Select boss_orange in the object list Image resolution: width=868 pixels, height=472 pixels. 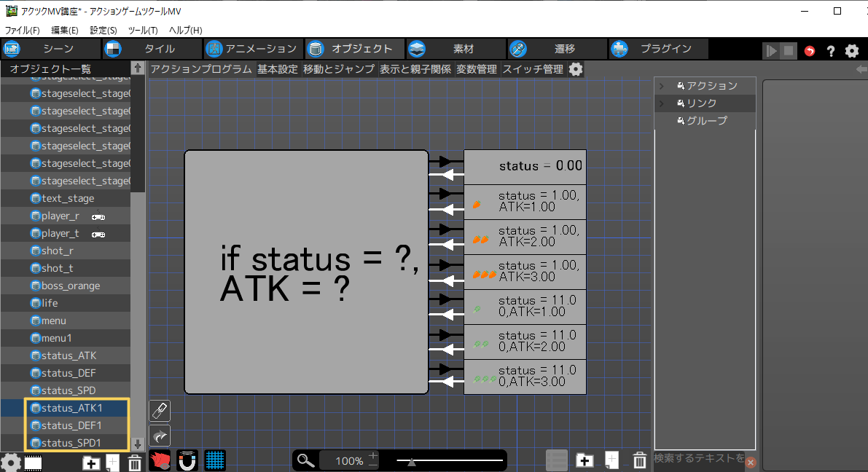click(x=71, y=286)
